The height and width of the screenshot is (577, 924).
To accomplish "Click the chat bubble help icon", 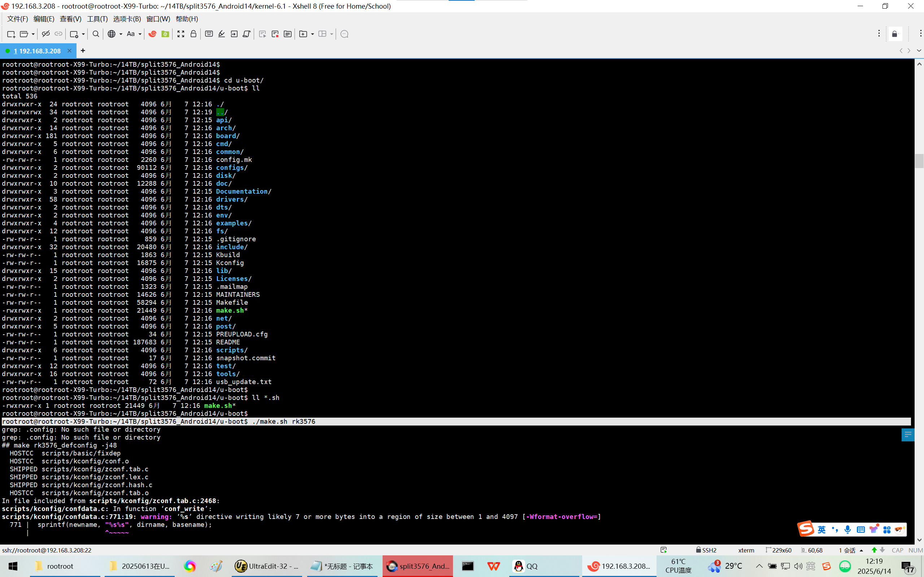I will coord(344,34).
